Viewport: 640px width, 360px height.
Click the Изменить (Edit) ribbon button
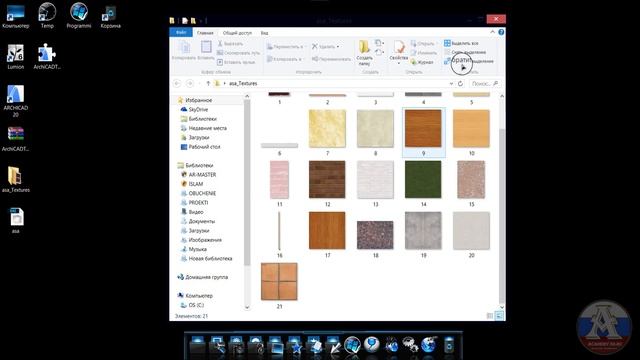tap(424, 53)
